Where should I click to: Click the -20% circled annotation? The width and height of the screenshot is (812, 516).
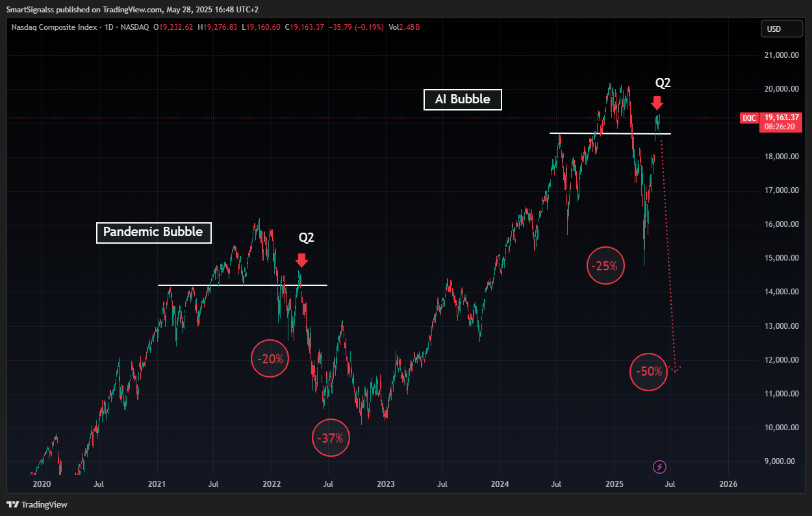click(270, 358)
